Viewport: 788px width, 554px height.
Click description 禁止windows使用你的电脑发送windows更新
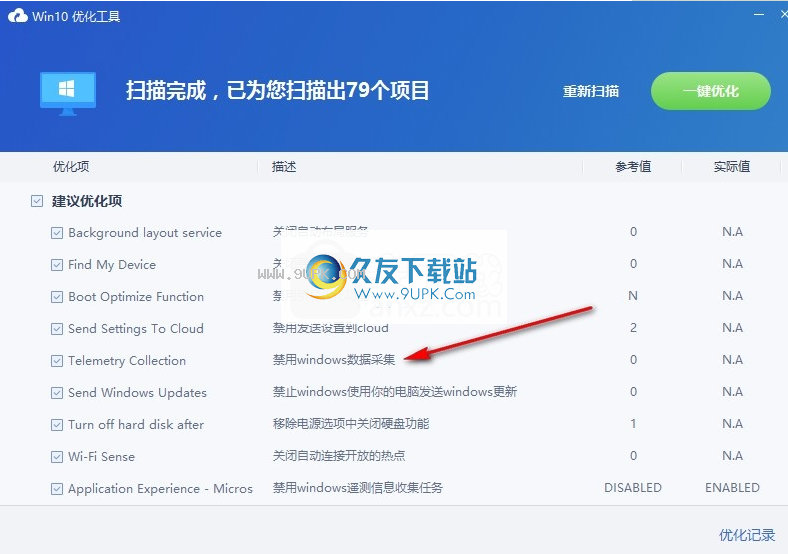[395, 392]
